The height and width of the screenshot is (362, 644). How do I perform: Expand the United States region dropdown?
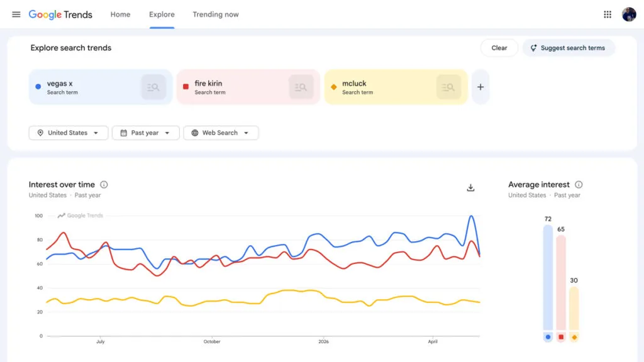(69, 133)
